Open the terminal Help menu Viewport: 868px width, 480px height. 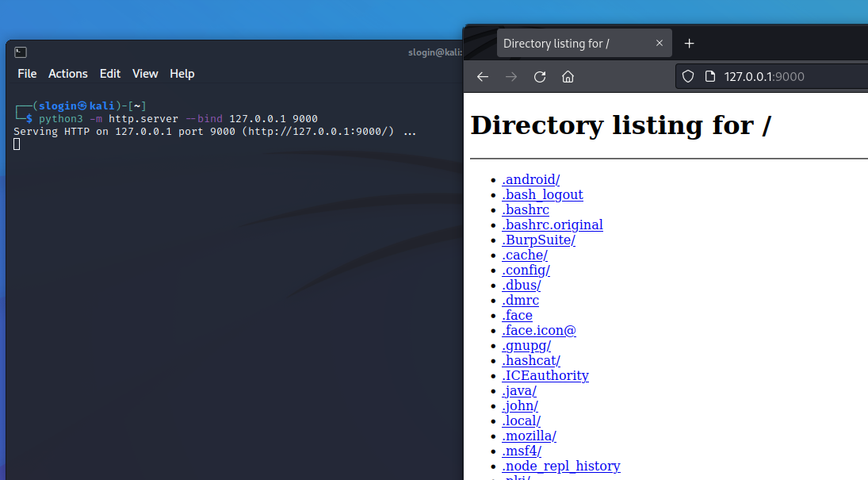[x=182, y=74]
